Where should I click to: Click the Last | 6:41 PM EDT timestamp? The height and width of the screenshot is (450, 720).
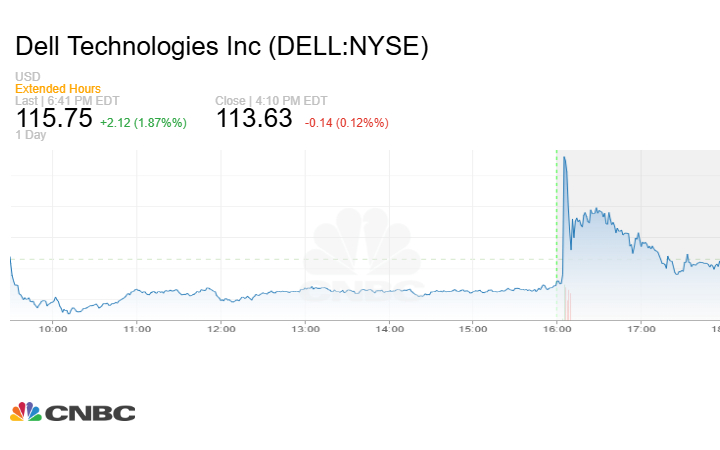tap(65, 101)
